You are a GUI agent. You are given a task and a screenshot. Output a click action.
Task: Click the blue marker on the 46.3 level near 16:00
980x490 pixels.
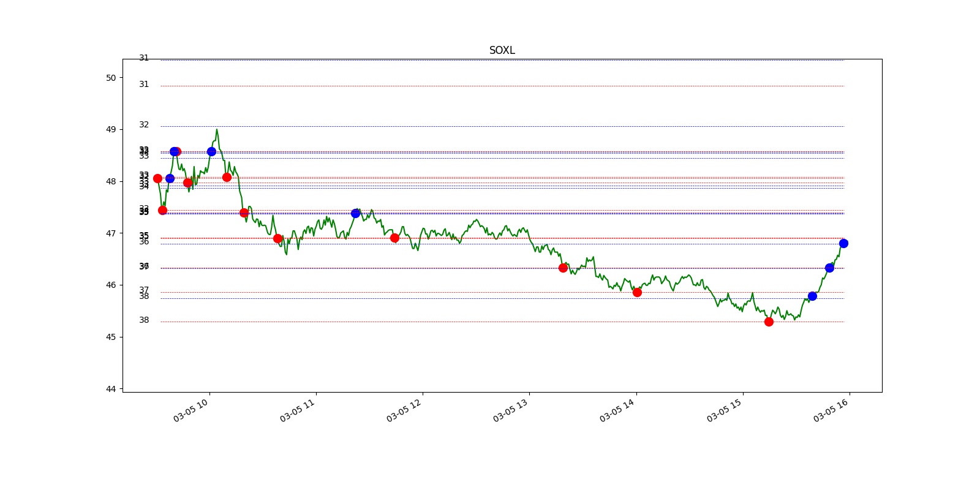(x=829, y=268)
